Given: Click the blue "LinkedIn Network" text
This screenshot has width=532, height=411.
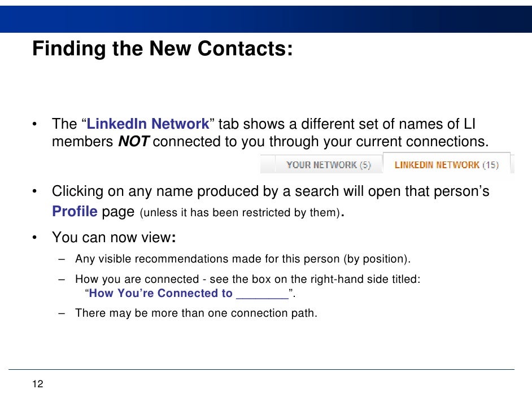Looking at the screenshot, I should tap(148, 124).
